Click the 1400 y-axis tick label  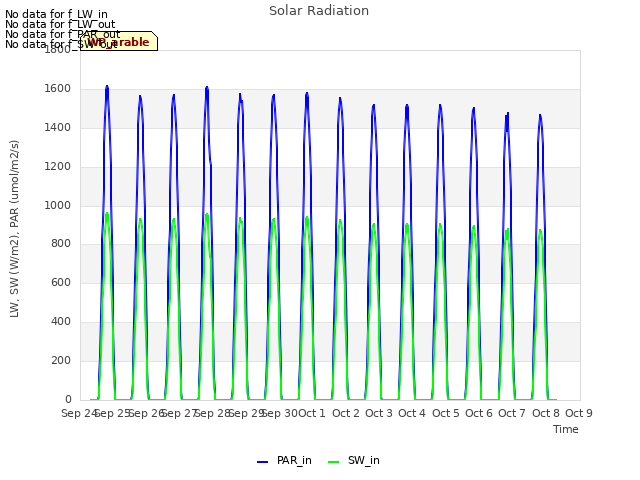tap(58, 128)
